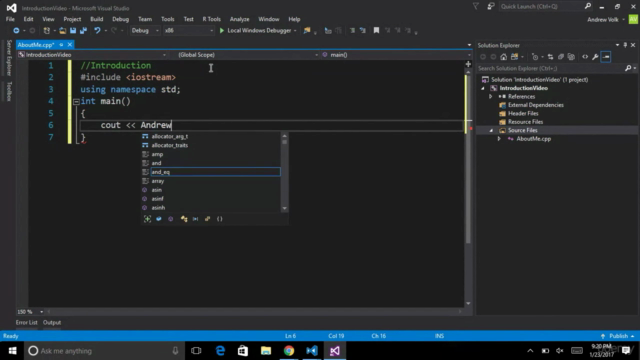640x360 pixels.
Task: Open File Explorer from the taskbar
Action: pyautogui.click(x=266, y=351)
